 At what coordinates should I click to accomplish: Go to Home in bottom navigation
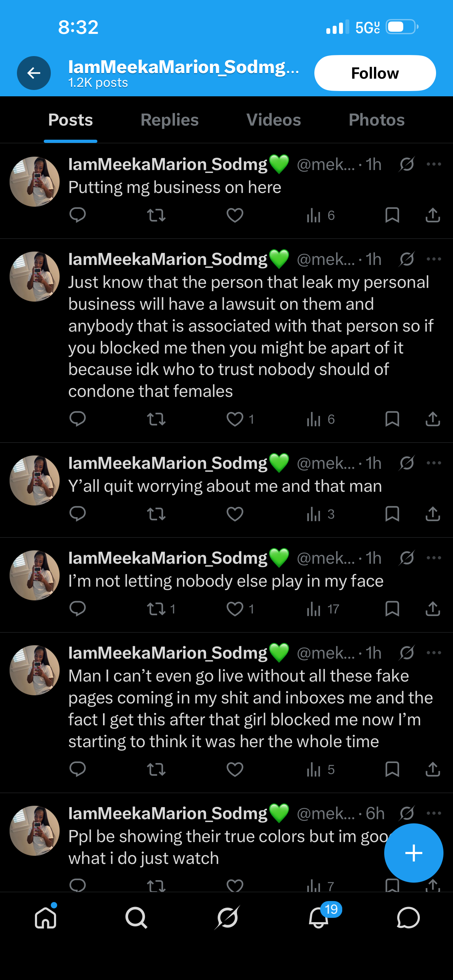(46, 918)
